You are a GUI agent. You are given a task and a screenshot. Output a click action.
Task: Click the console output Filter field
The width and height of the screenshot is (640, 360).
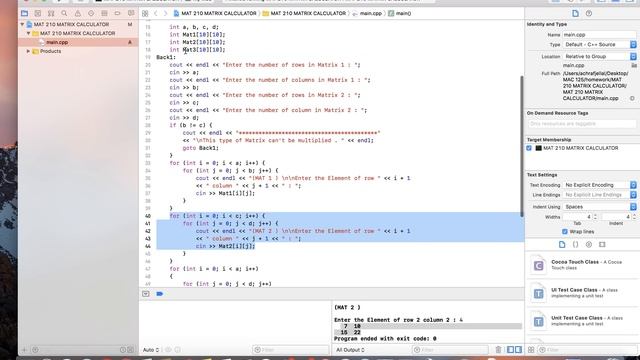click(450, 350)
